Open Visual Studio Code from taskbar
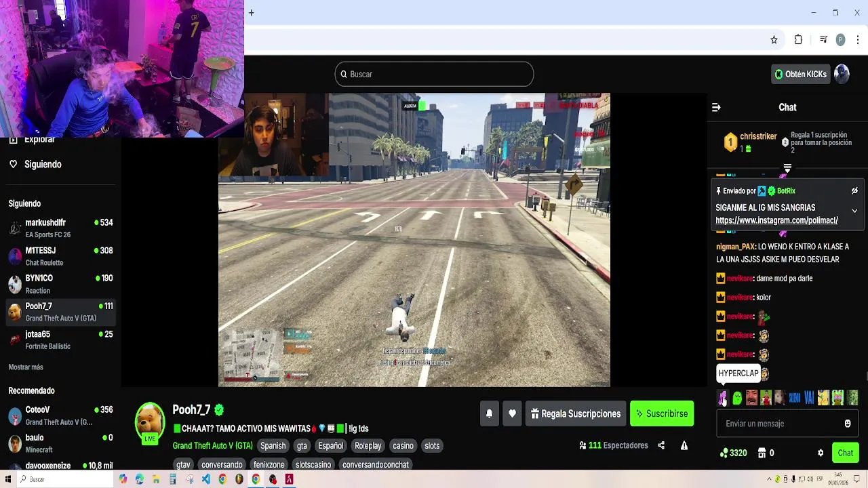The height and width of the screenshot is (488, 868). click(x=205, y=479)
